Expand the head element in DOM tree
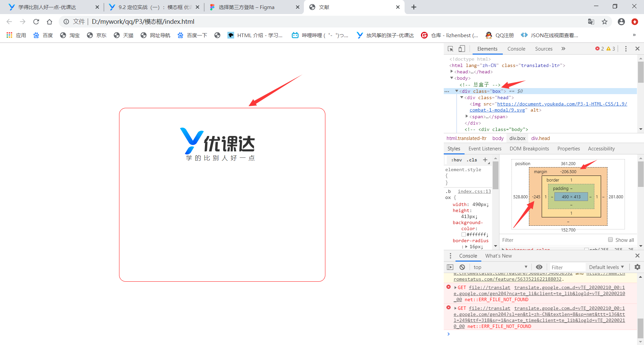Image resolution: width=644 pixels, height=345 pixels. click(x=451, y=72)
